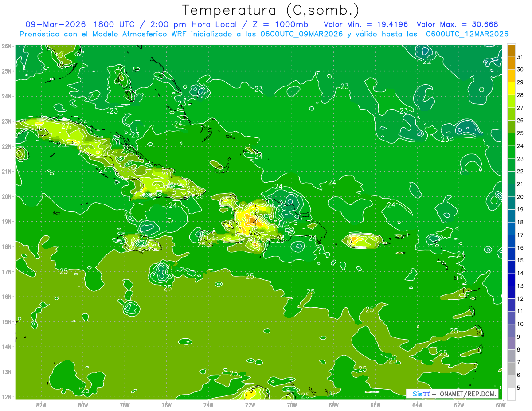Click the '62W' longitude axis label
The image size is (532, 411).
459,405
